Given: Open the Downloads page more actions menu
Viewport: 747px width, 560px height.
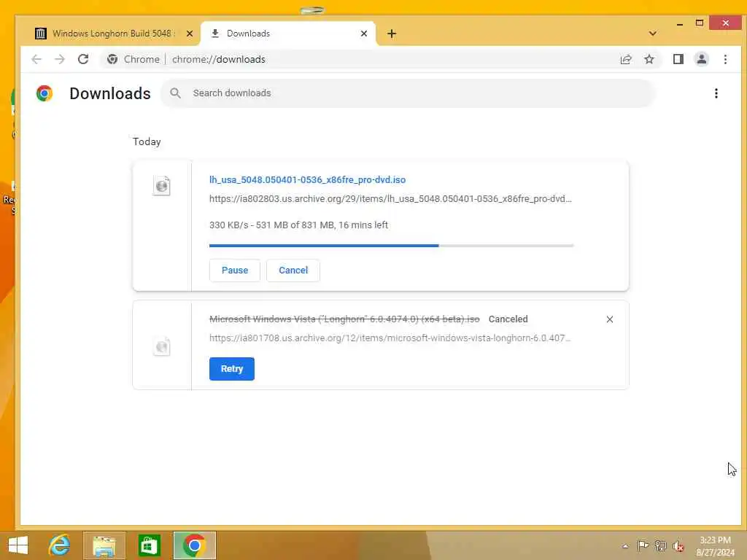Looking at the screenshot, I should [716, 93].
